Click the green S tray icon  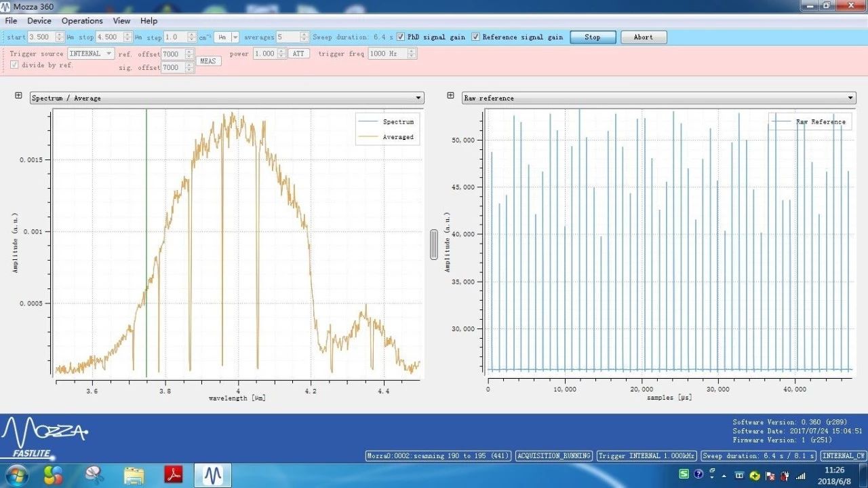(684, 474)
